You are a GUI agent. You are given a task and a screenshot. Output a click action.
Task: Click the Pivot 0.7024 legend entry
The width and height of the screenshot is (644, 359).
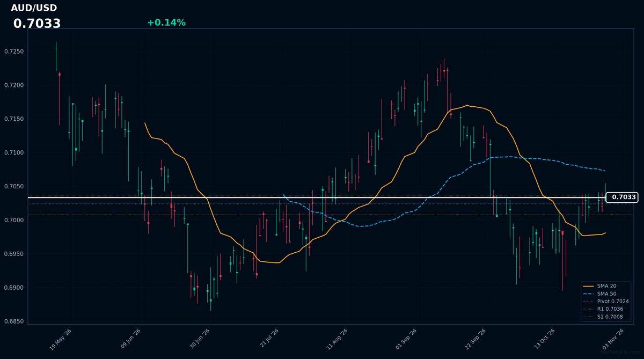click(606, 302)
